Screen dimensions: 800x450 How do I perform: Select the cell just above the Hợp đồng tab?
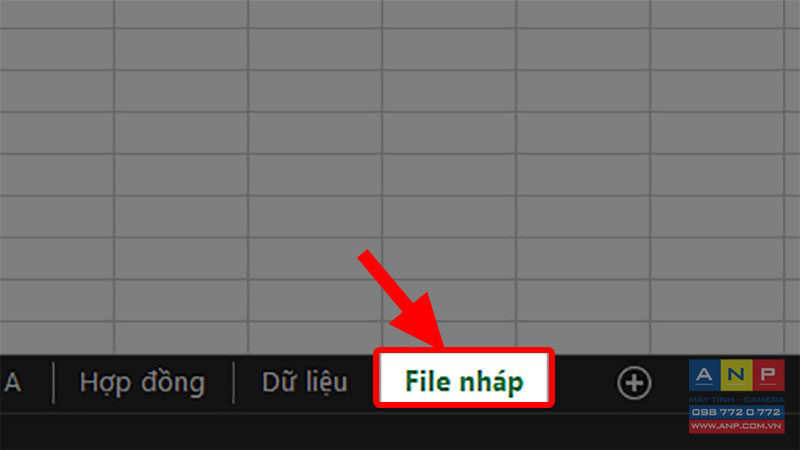181,338
